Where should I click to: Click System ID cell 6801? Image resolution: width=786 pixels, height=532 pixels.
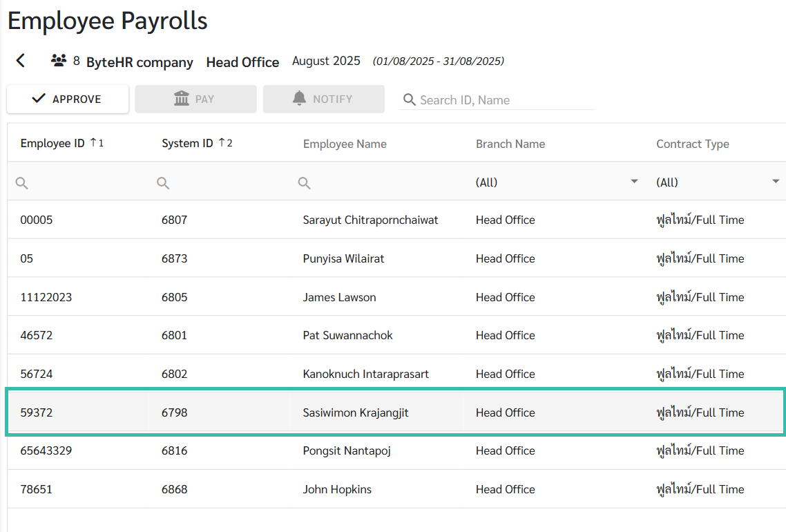tap(175, 335)
